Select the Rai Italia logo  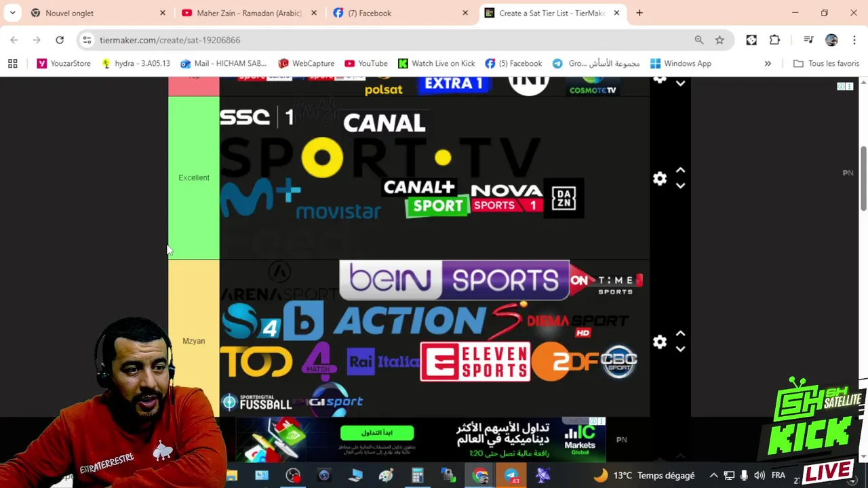click(382, 362)
